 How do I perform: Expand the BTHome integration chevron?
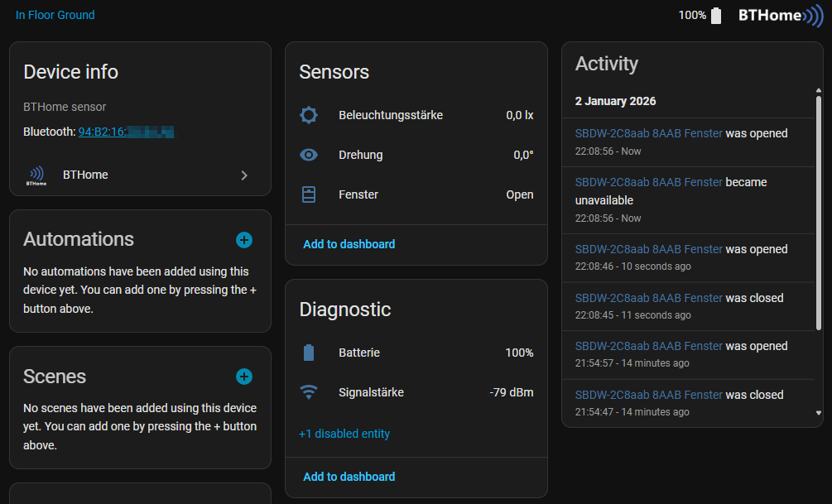point(244,175)
